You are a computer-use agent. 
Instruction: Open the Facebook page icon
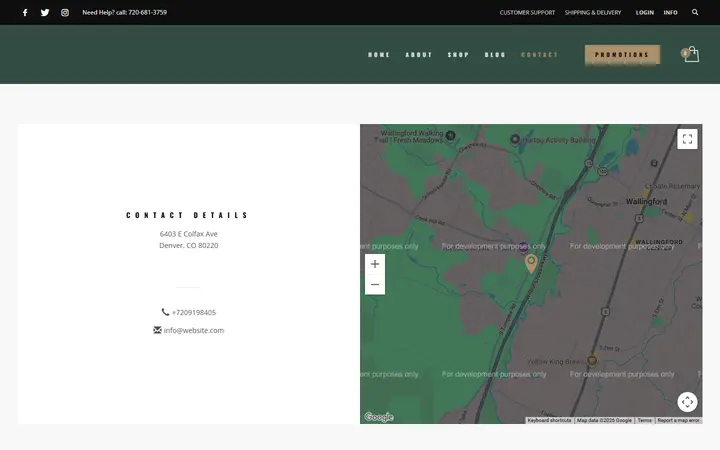(x=25, y=12)
